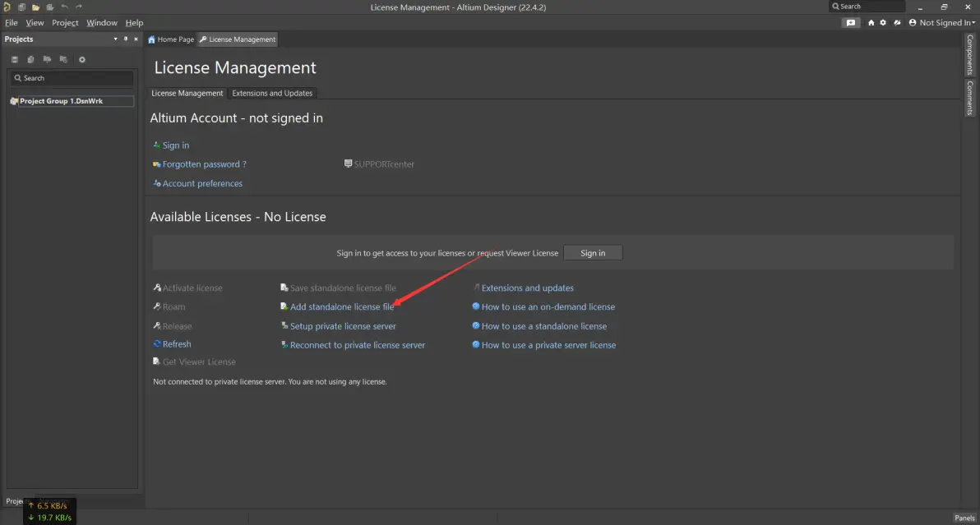Click the user avatar icon
The width and height of the screenshot is (980, 525).
[913, 22]
